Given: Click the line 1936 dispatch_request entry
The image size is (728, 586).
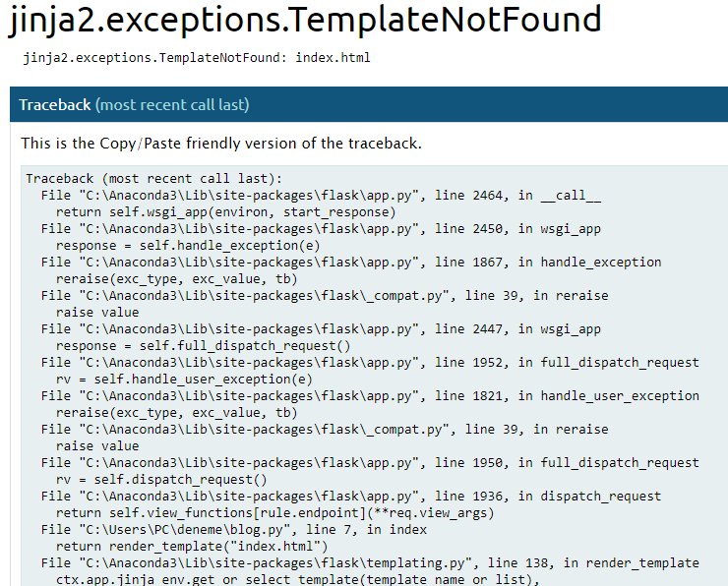Looking at the screenshot, I should (x=351, y=497).
